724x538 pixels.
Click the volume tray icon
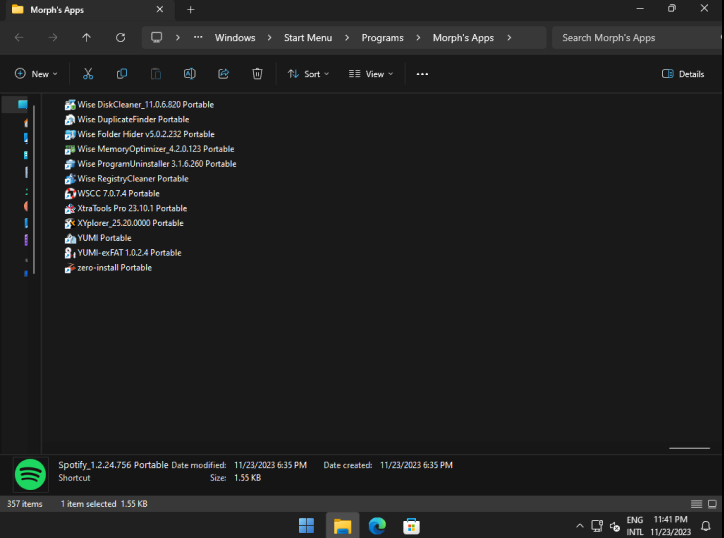615,526
